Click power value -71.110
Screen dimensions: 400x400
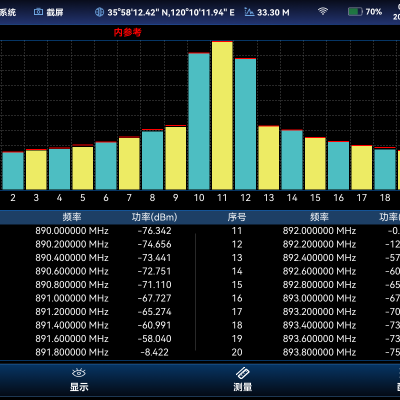[x=155, y=285]
